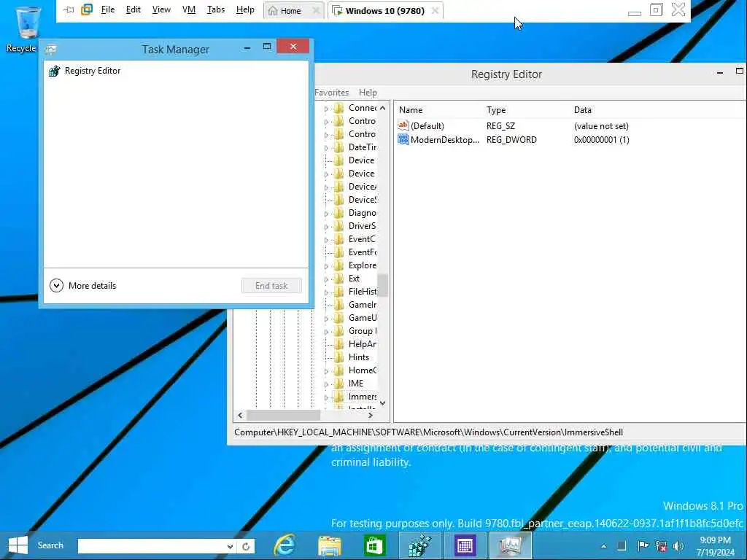Click the HomeG... folder icon
This screenshot has width=747, height=560.
point(338,370)
